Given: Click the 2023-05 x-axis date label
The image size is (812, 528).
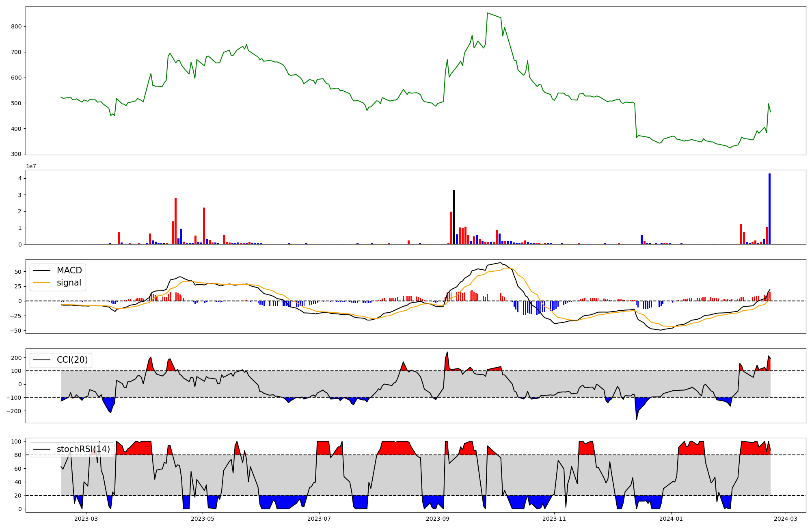Looking at the screenshot, I should pos(202,519).
